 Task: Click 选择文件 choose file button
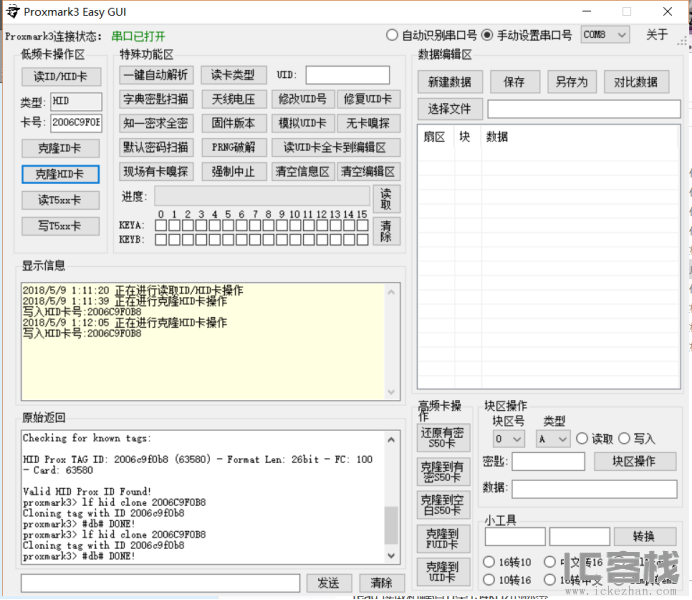point(450,109)
